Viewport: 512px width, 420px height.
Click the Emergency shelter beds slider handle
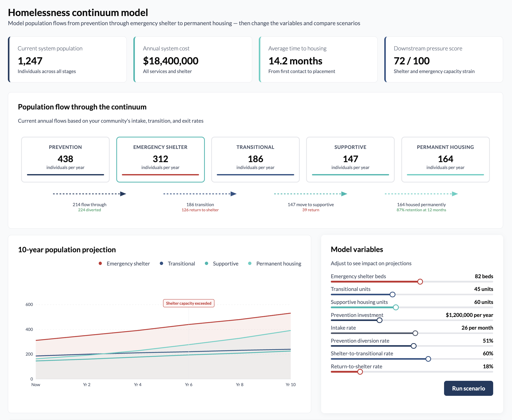(x=420, y=282)
